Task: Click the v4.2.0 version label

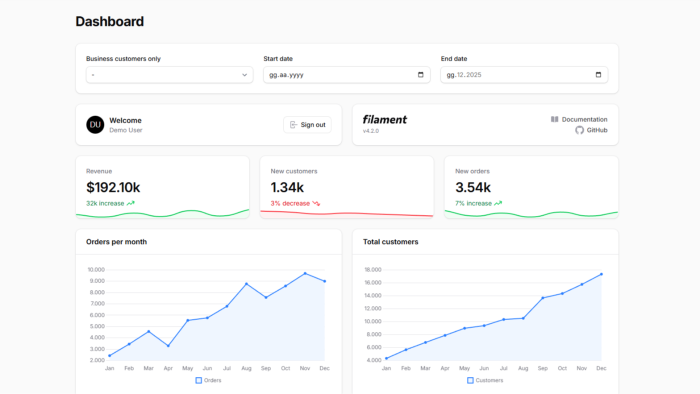Action: click(x=371, y=131)
